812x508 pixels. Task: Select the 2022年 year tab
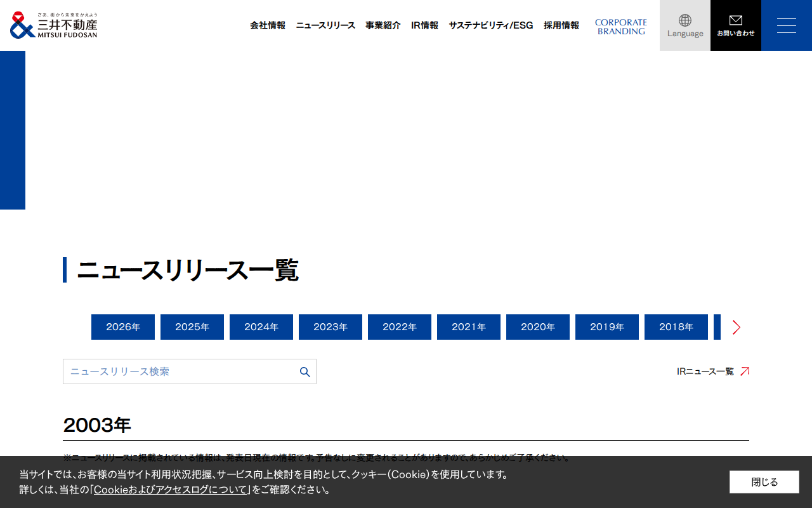400,327
